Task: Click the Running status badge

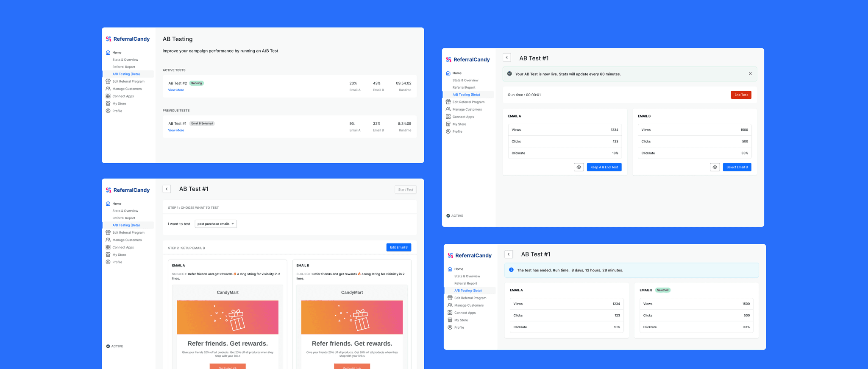Action: [197, 83]
